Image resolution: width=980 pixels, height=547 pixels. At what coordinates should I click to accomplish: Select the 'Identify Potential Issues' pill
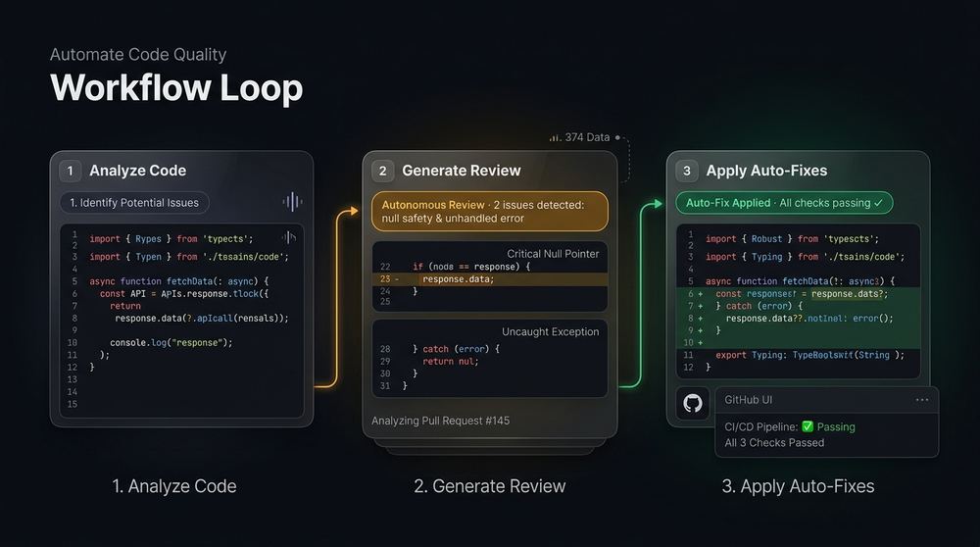click(134, 203)
